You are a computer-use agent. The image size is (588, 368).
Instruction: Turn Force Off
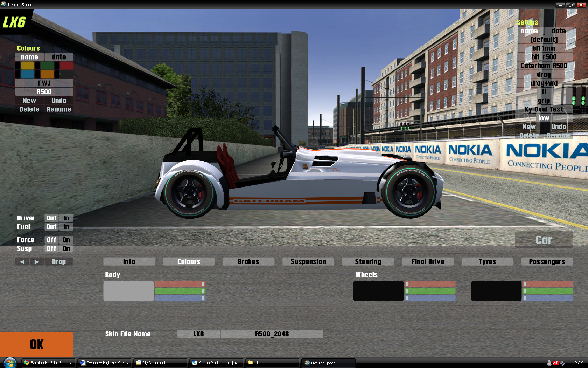(51, 240)
